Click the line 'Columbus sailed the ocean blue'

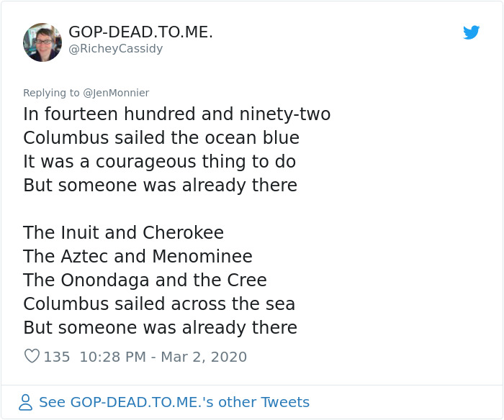coord(161,137)
